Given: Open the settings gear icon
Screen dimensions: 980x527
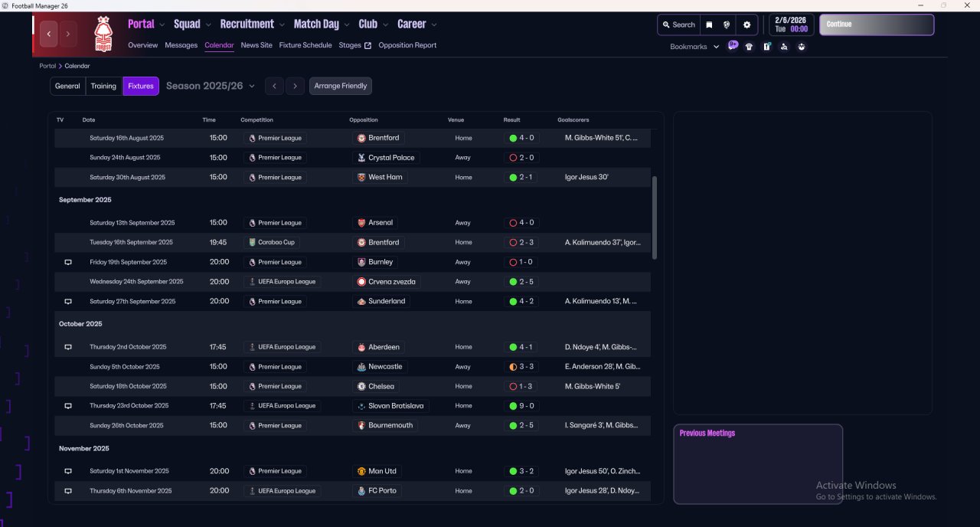Looking at the screenshot, I should [747, 25].
